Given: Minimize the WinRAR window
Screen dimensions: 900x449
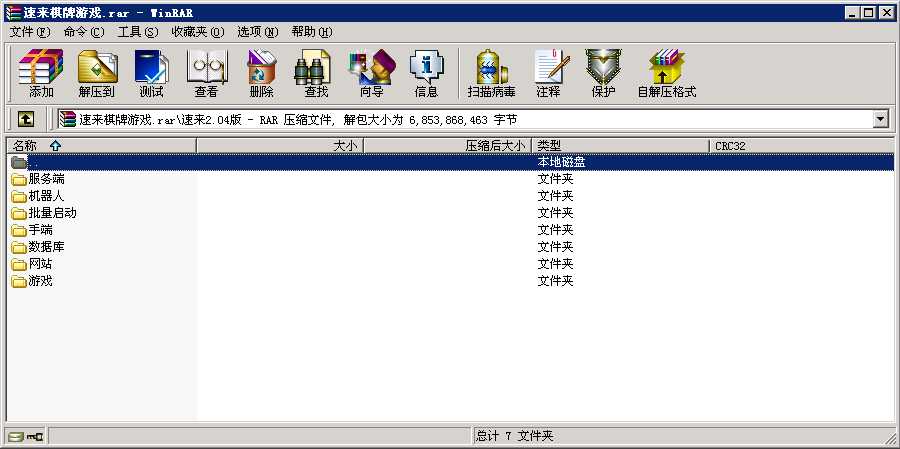Looking at the screenshot, I should point(852,13).
